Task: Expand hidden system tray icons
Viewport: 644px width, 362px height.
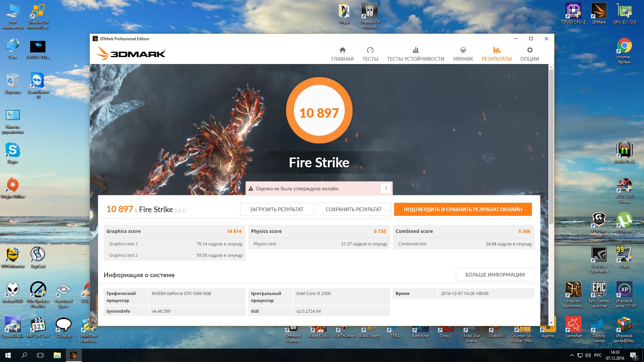Action: (572, 355)
